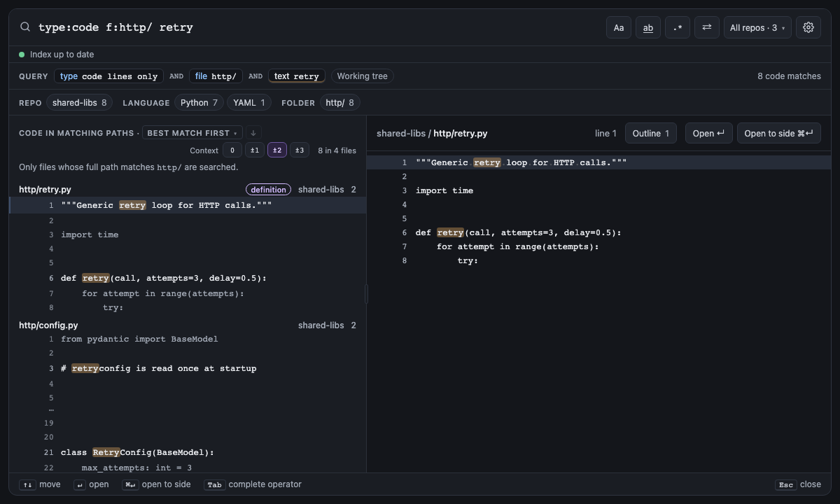Click the Open ↵ button
Image resolution: width=840 pixels, height=504 pixels.
(708, 133)
